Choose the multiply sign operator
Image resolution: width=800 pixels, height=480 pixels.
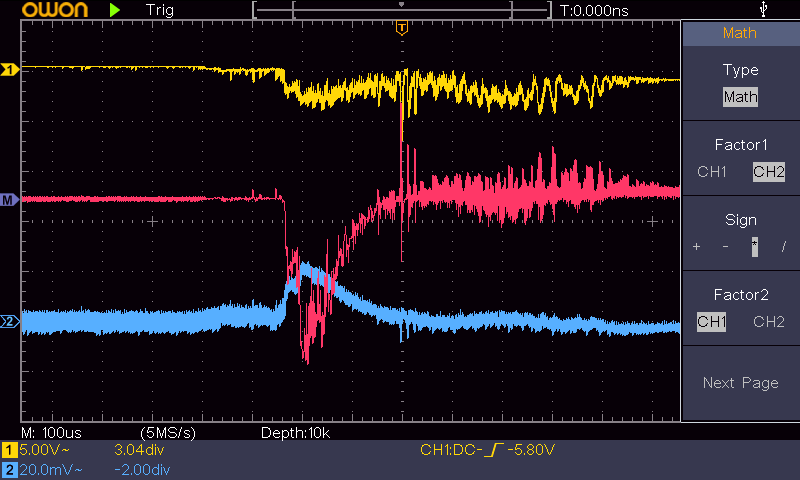pos(754,246)
